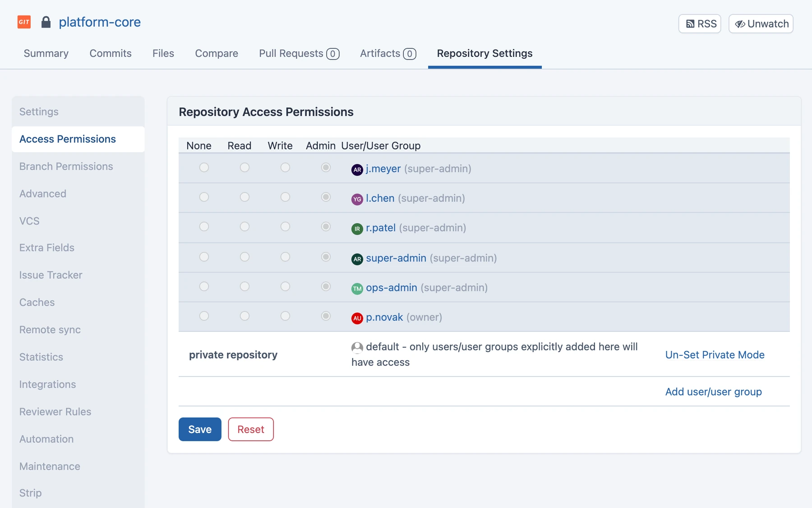Screen dimensions: 812x508
Task: Switch to the Files tab
Action: (163, 53)
